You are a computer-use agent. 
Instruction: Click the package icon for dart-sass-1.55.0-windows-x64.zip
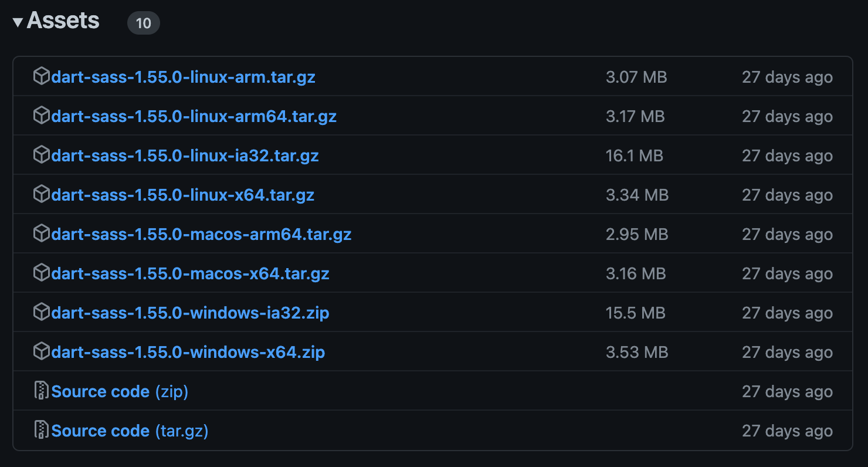(x=41, y=351)
